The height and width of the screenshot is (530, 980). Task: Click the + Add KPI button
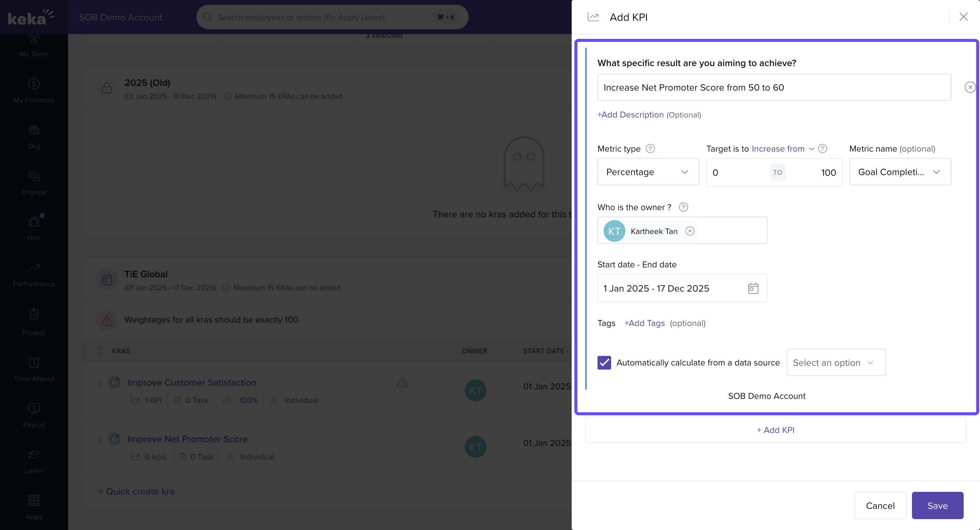(x=775, y=430)
